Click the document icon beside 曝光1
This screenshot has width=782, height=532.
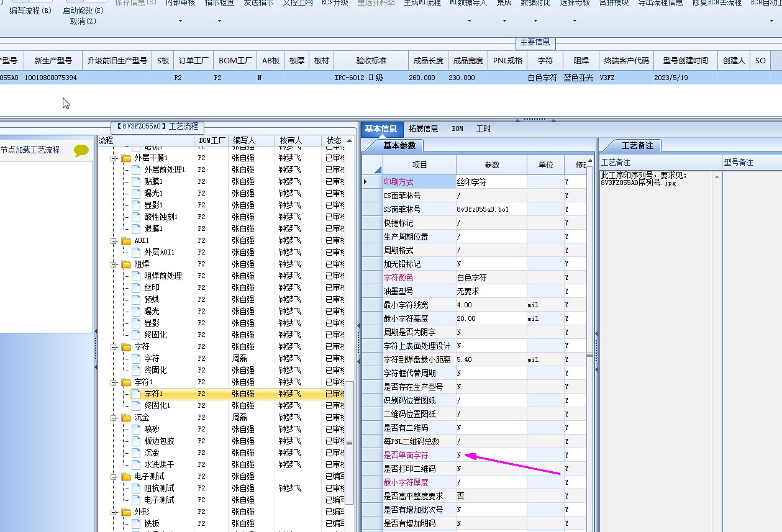[137, 194]
